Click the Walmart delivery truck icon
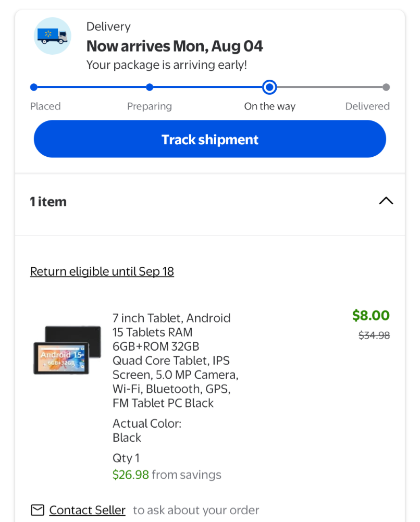Viewport: 420px width, 522px height. (x=52, y=36)
